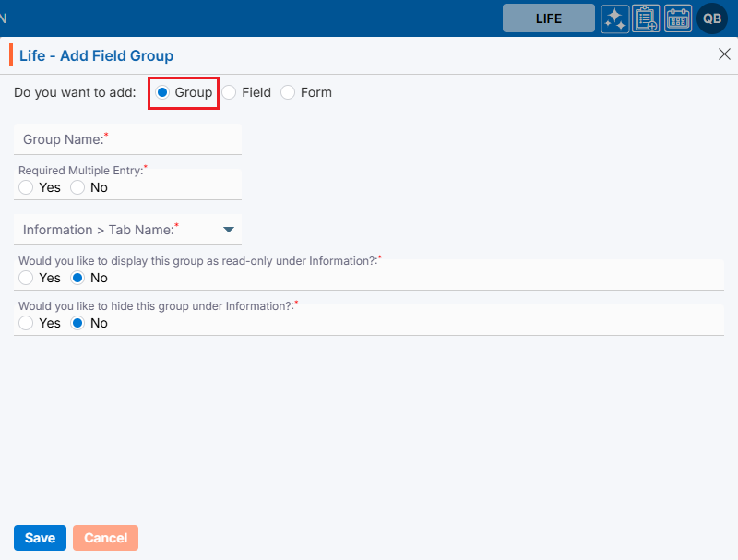This screenshot has width=738, height=560.
Task: Close the Add Field Group dialog
Action: [724, 54]
